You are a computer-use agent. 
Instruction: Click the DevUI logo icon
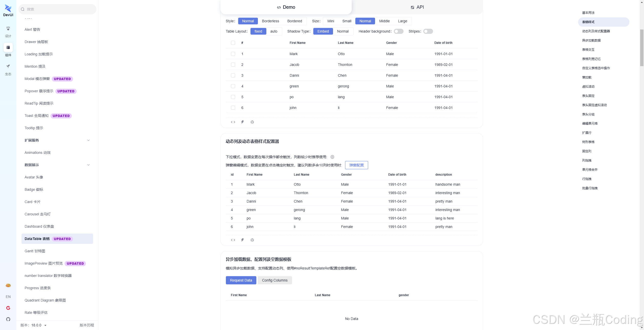click(8, 8)
